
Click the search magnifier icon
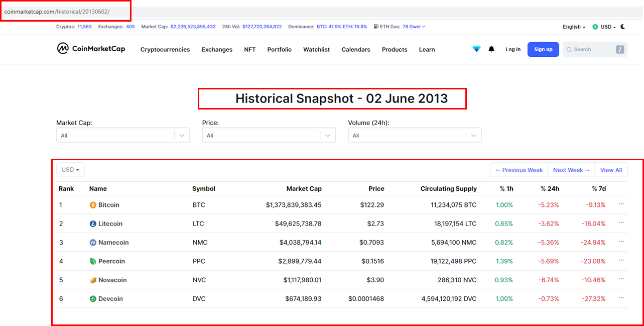(569, 49)
